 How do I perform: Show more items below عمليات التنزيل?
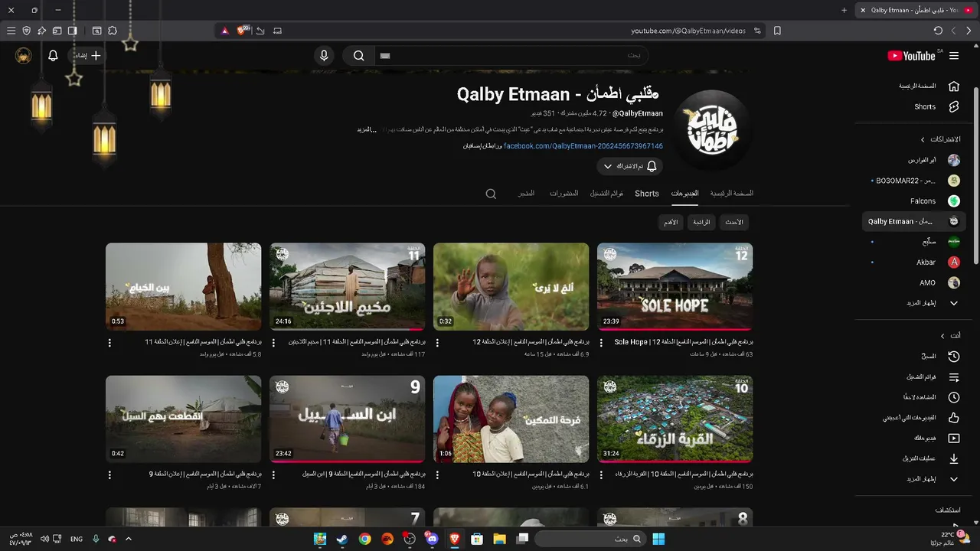tap(916, 479)
